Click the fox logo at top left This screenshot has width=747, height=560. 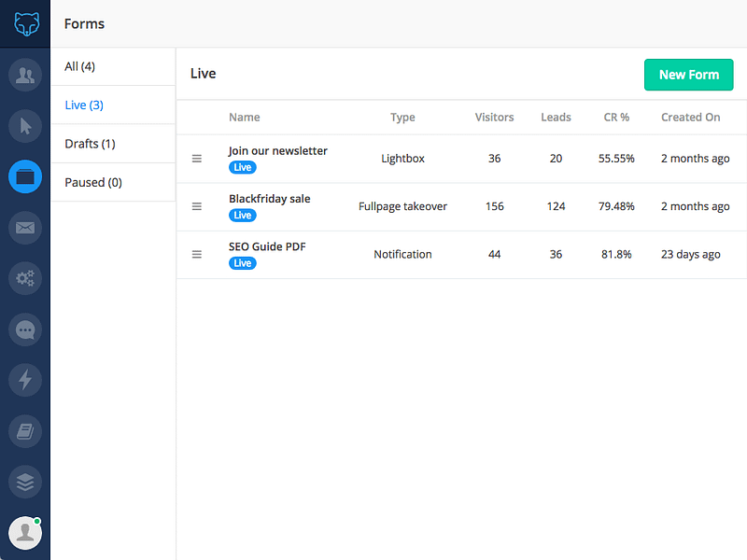tap(26, 24)
